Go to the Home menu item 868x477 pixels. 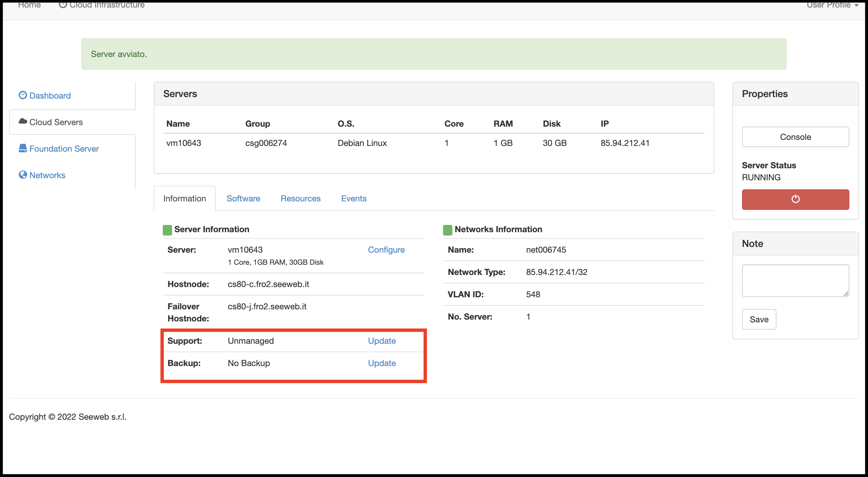(x=29, y=5)
